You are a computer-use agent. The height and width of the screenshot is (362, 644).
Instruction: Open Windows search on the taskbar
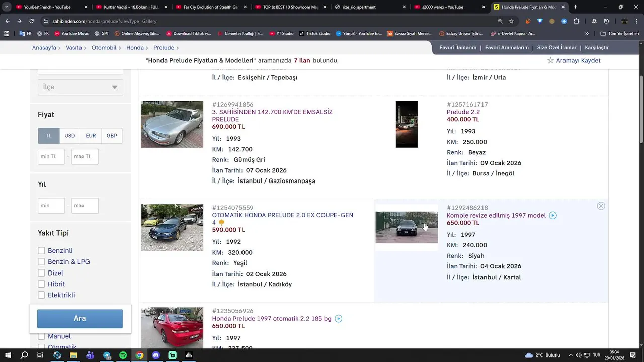pyautogui.click(x=24, y=355)
